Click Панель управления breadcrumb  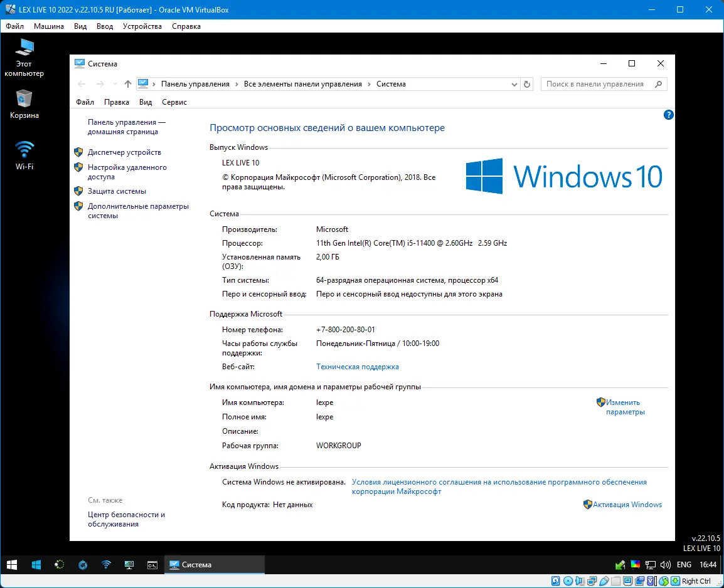(195, 84)
